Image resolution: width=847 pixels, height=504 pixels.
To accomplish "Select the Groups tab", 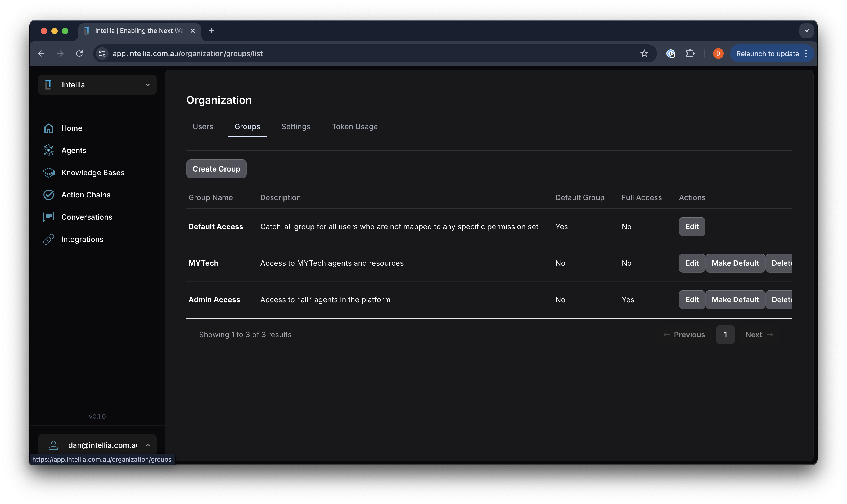I will click(x=247, y=126).
